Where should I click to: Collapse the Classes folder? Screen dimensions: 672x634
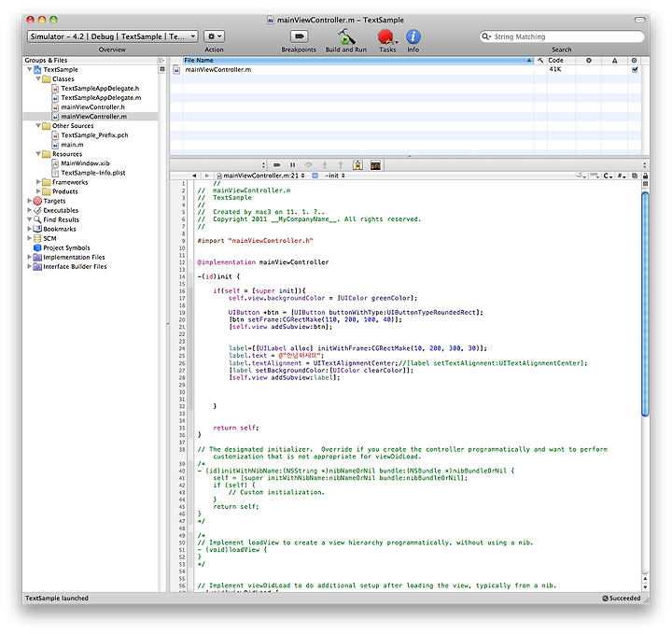(x=38, y=78)
